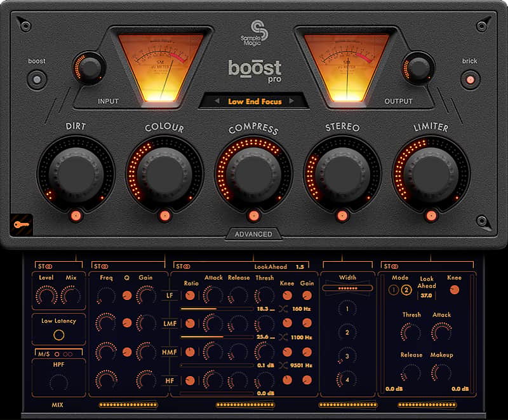Go to the next preset with right arrow

click(291, 101)
